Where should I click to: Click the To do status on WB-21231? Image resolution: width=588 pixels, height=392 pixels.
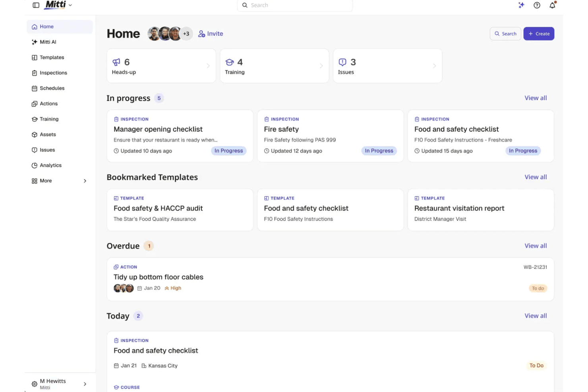click(x=538, y=288)
